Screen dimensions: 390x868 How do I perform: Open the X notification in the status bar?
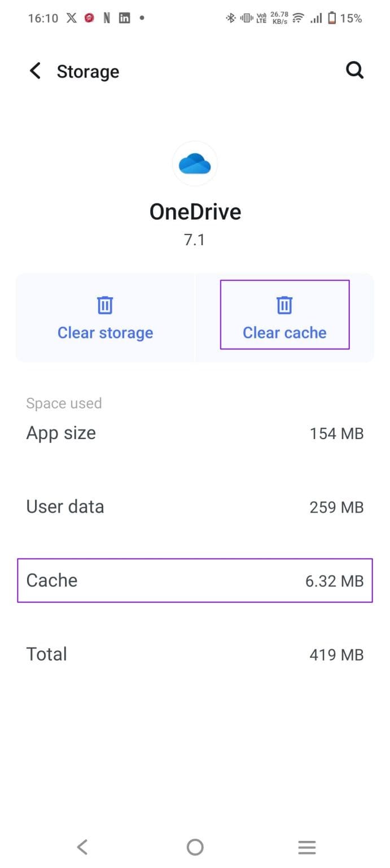[72, 18]
